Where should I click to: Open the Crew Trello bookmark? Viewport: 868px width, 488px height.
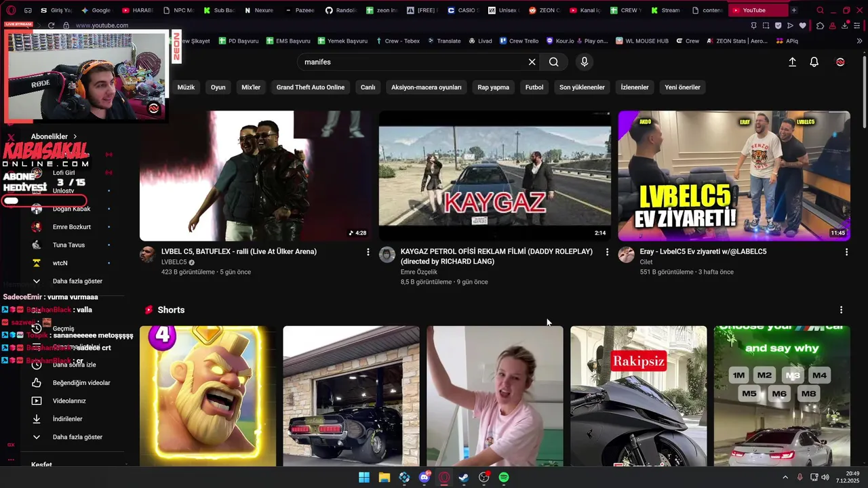tap(519, 41)
